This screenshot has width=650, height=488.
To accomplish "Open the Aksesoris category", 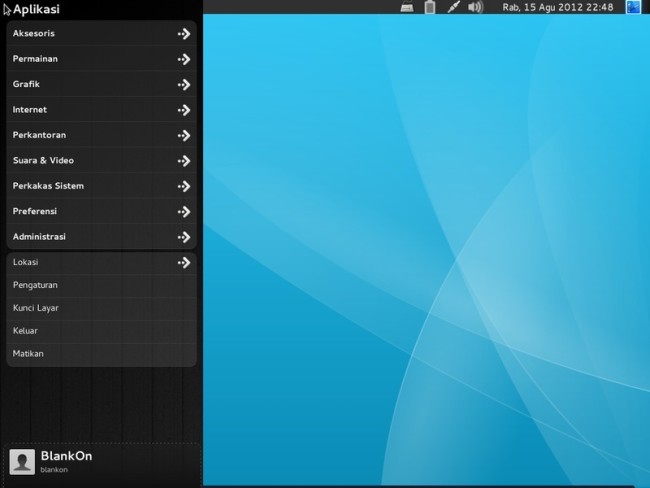I will 101,34.
